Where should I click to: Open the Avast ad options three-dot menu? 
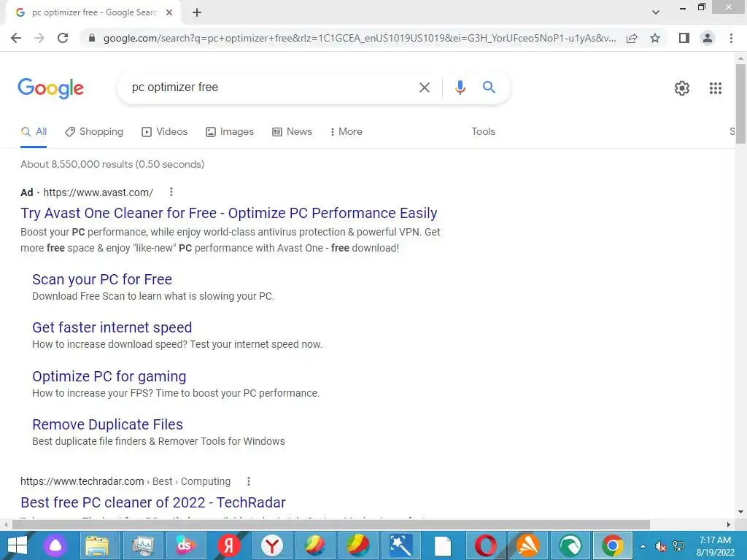coord(171,192)
